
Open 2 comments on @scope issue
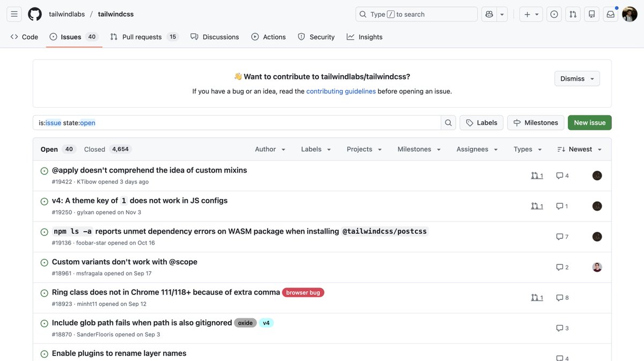[x=562, y=267]
